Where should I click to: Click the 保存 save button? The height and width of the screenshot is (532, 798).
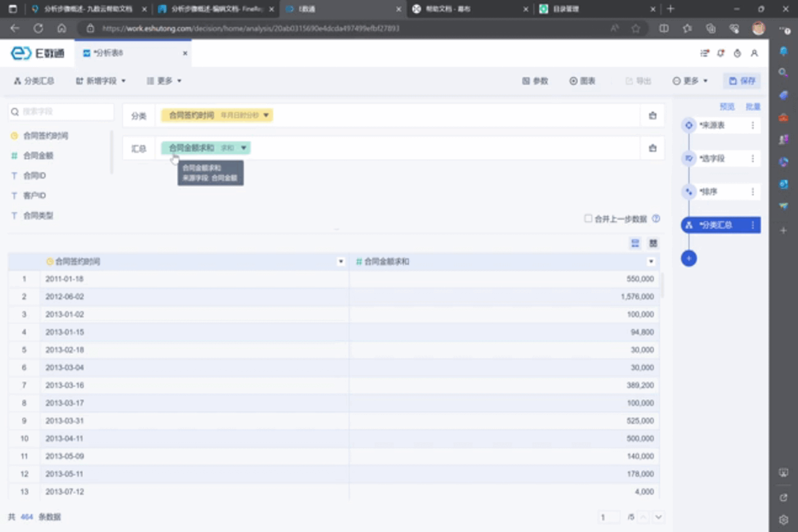[742, 81]
